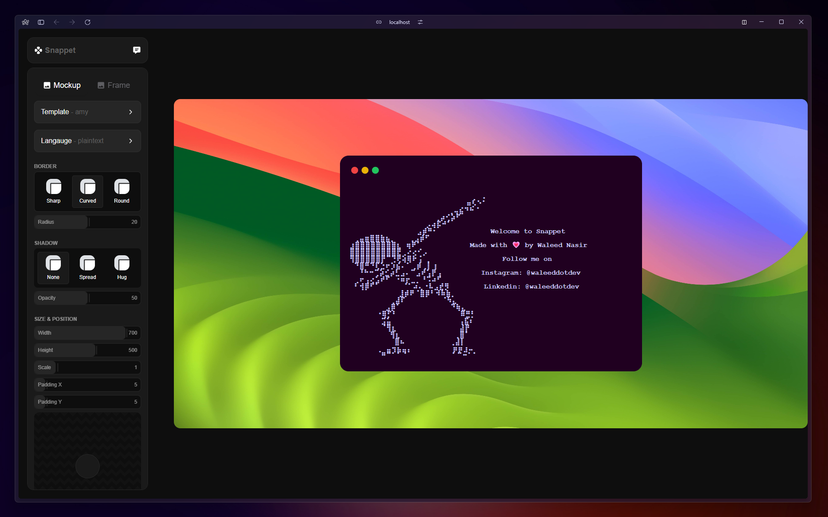Go forward in browser history

(x=72, y=22)
